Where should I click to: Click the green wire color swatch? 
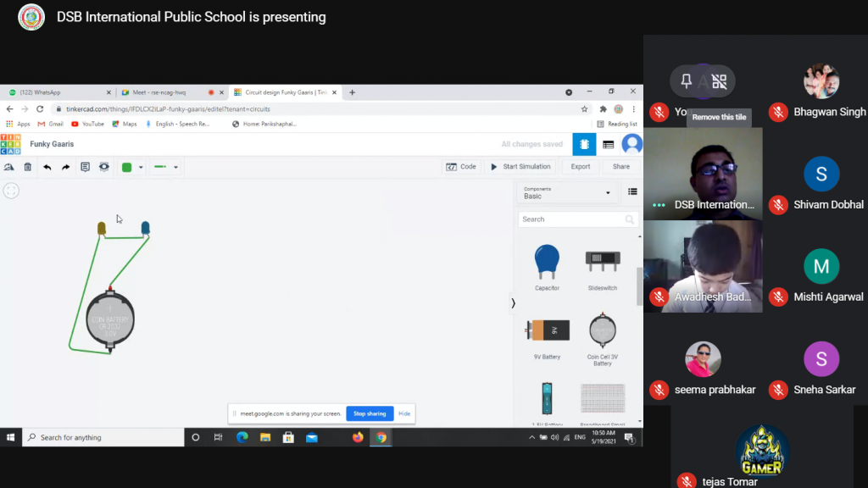[127, 167]
